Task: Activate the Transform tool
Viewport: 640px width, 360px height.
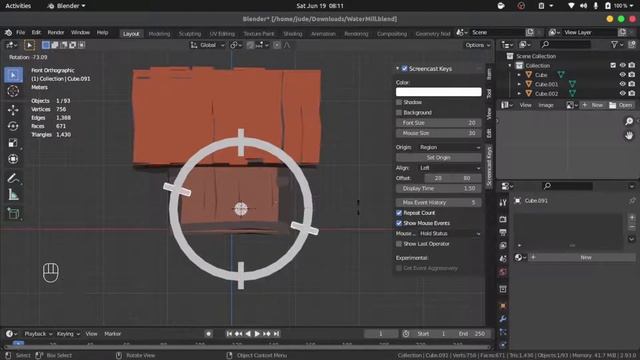Action: pyautogui.click(x=13, y=159)
